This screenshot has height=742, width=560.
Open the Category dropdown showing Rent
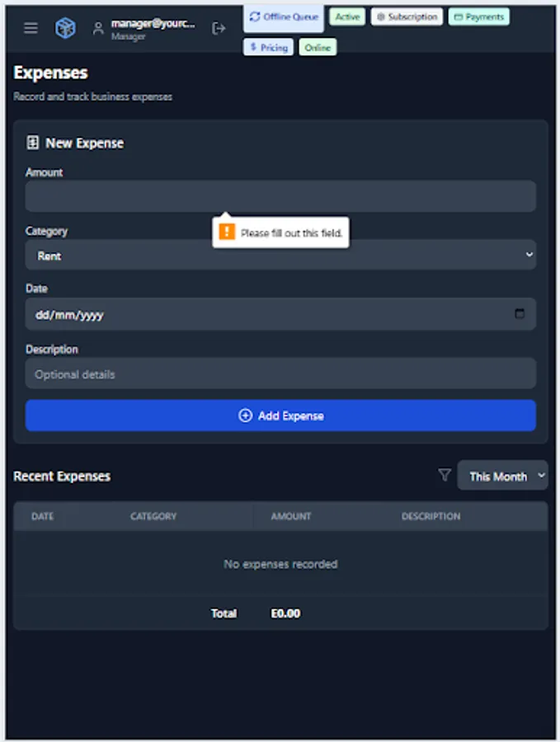click(280, 255)
